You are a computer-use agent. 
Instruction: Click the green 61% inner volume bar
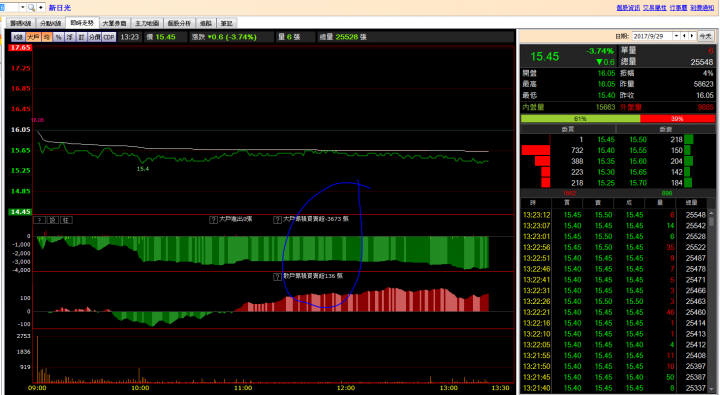pos(580,118)
